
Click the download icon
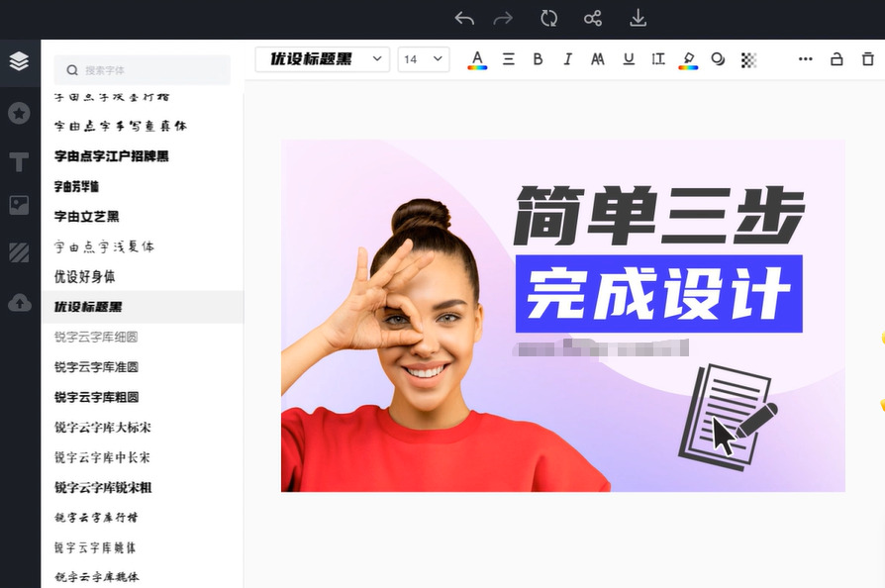tap(638, 18)
